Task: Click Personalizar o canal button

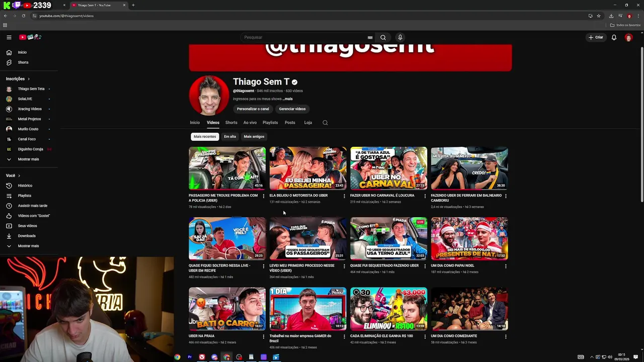Action: 253,109
